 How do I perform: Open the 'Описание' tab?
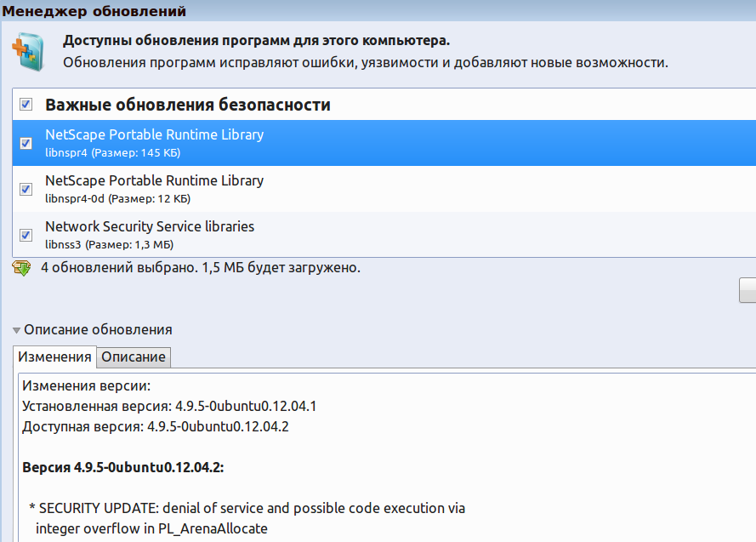point(134,357)
